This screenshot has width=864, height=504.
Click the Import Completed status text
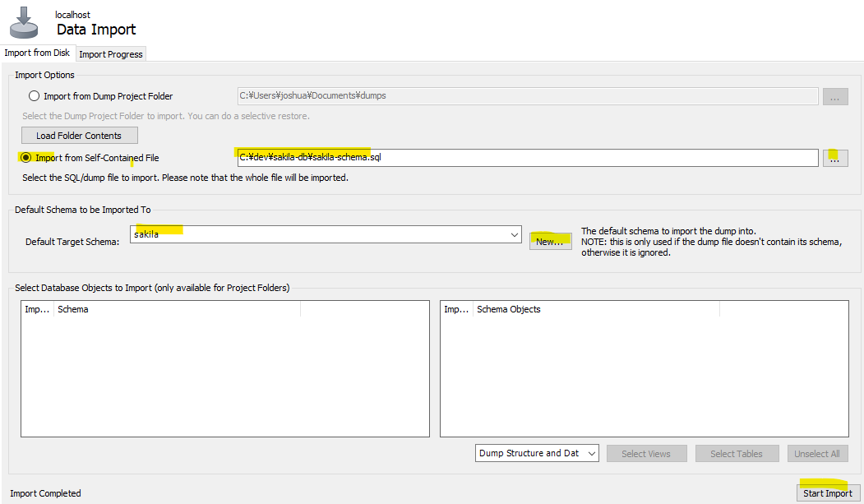(45, 492)
